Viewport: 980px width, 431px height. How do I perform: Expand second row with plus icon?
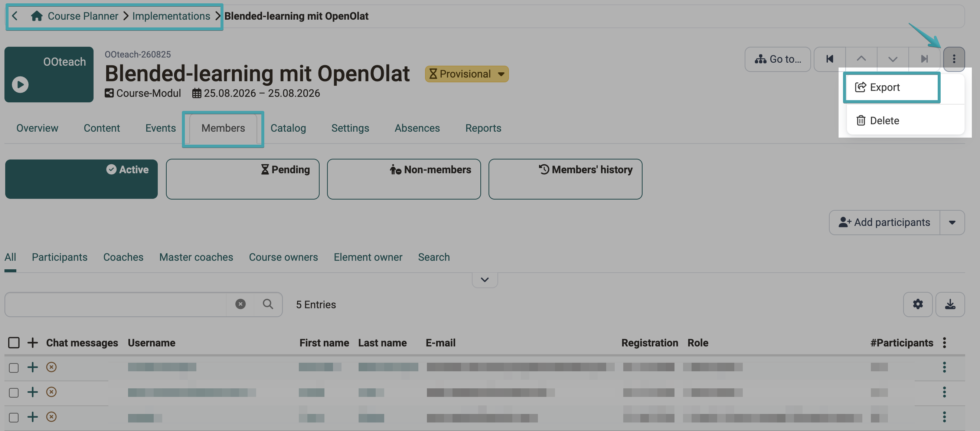click(x=33, y=392)
